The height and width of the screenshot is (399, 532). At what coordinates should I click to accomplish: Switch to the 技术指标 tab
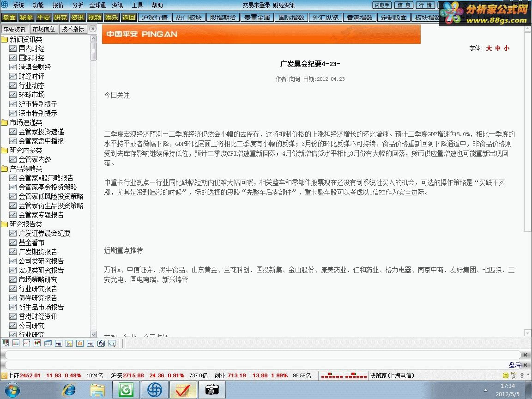[x=73, y=29]
